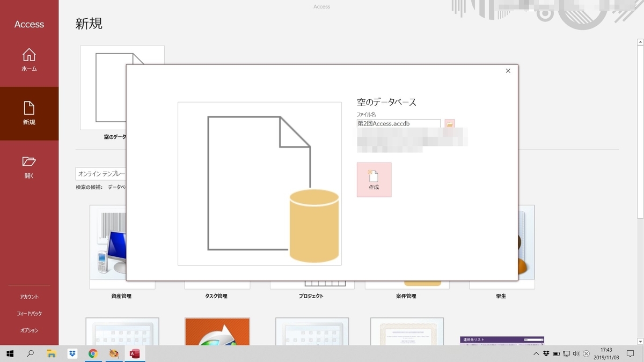Screen dimensions: 644x362
Task: Click the file name field 第2回Access.accdb
Action: 399,123
